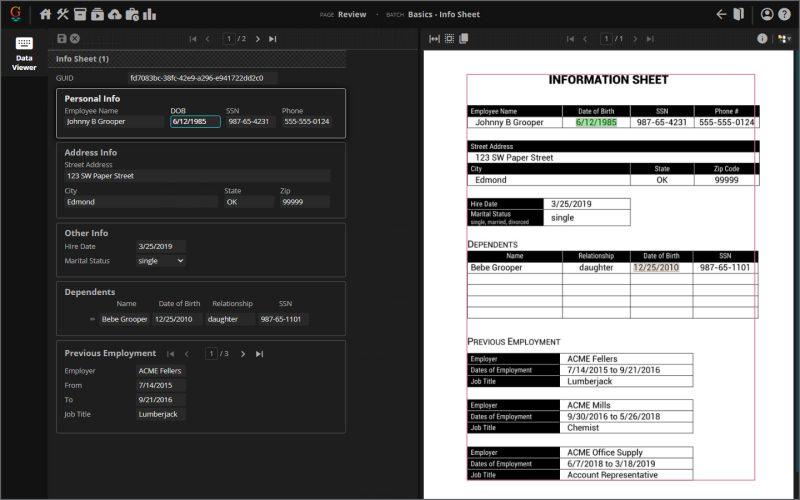
Task: Go to next Info Sheet record
Action: (257, 38)
